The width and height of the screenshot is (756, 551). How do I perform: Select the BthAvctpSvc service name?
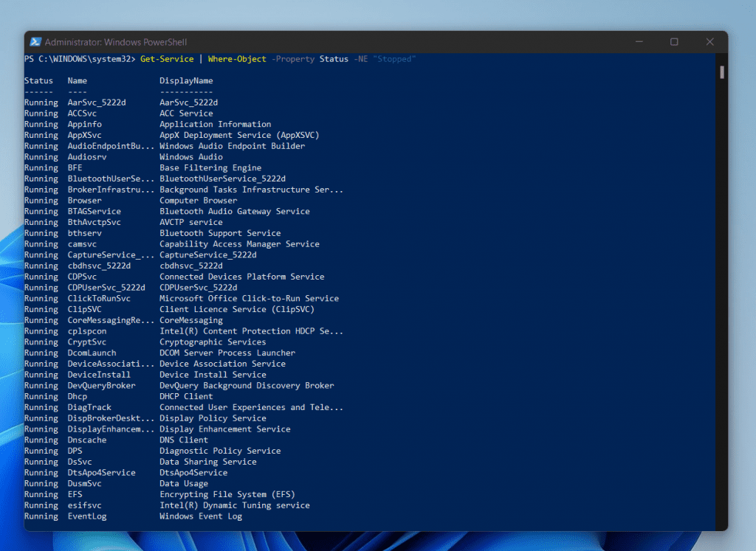point(94,223)
